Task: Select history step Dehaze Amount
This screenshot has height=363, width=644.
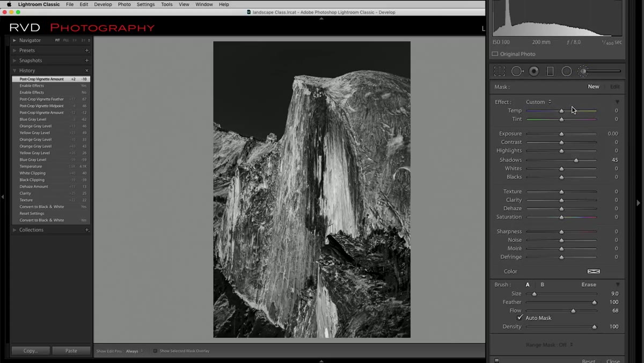Action: [51, 186]
